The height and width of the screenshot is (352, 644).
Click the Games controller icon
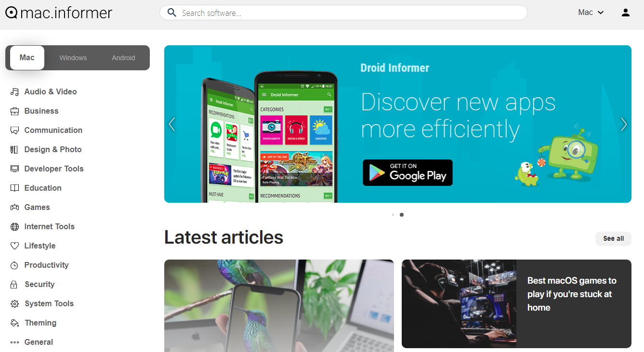pyautogui.click(x=14, y=207)
